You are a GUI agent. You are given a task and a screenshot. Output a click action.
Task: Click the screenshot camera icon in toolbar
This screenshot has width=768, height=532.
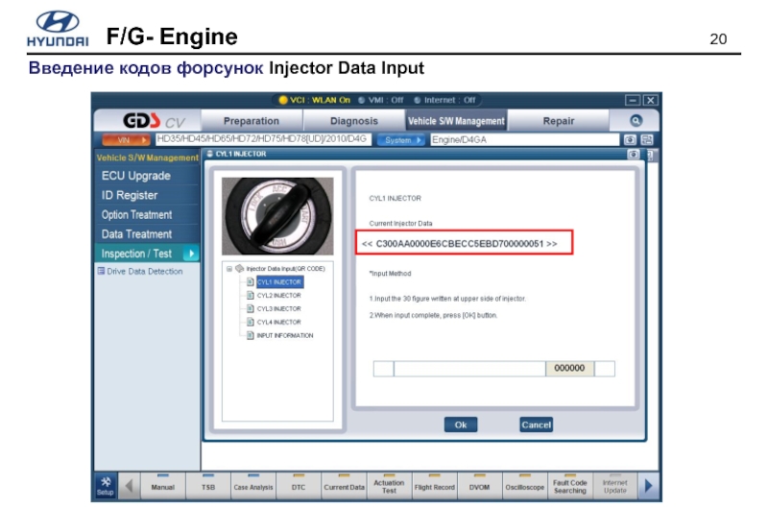pos(630,139)
